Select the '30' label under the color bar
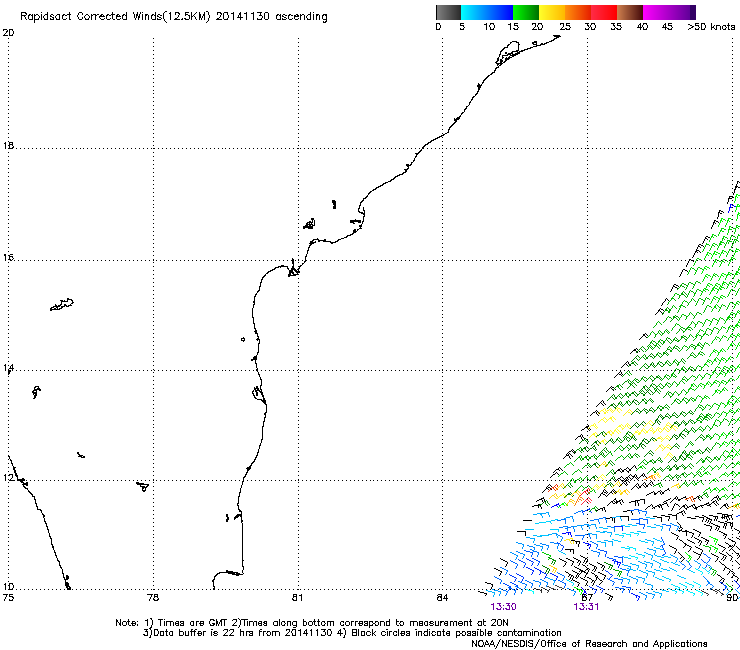 coord(590,27)
